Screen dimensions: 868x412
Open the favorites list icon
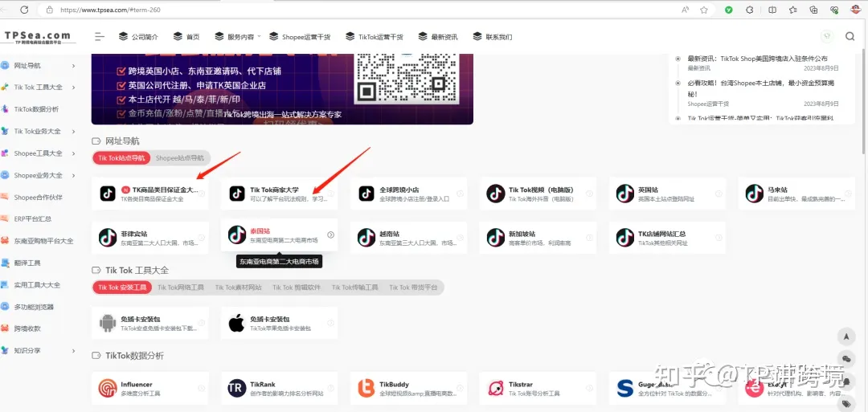(x=792, y=10)
